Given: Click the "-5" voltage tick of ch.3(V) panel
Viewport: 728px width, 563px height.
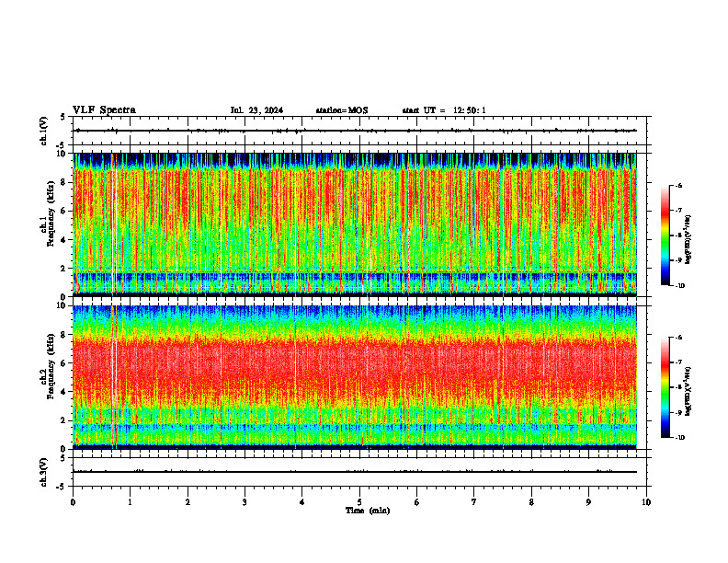Looking at the screenshot, I should (x=61, y=487).
